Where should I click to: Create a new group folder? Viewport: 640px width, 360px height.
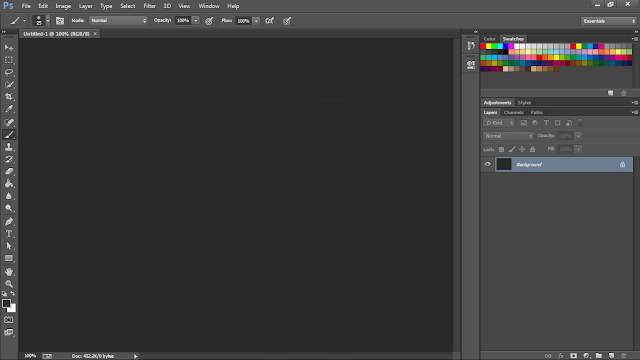coord(599,356)
